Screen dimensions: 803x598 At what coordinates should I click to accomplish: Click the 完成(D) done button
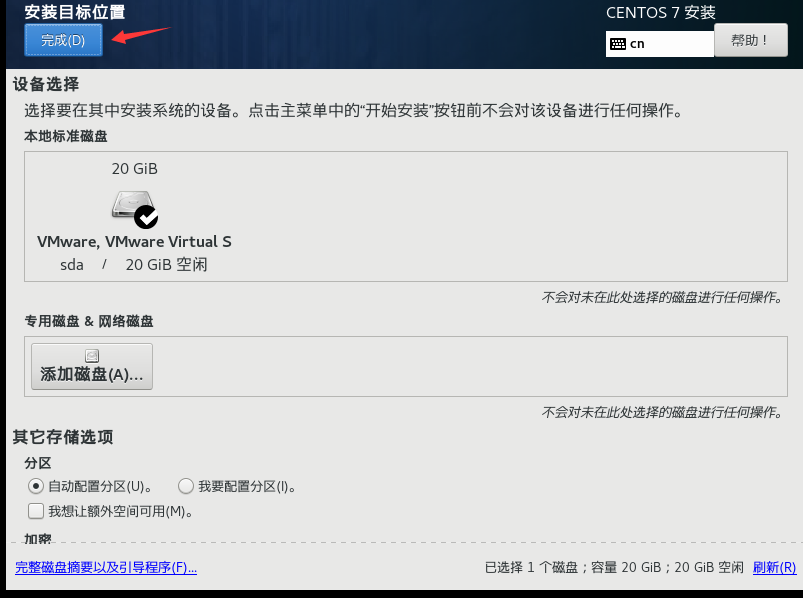(x=64, y=40)
